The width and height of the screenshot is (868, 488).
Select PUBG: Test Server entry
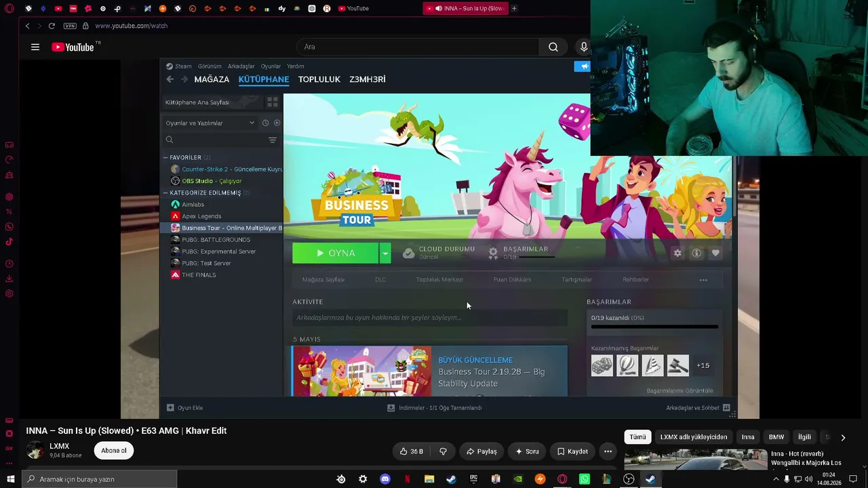pos(201,263)
